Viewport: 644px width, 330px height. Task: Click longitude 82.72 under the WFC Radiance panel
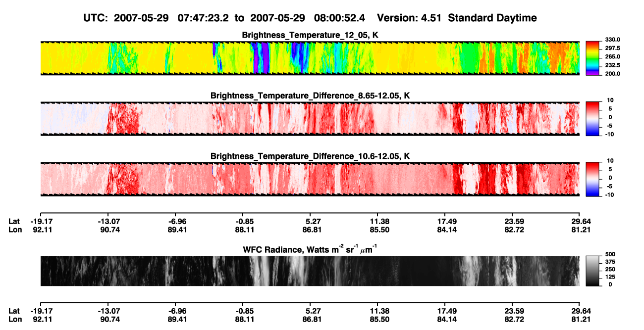point(513,320)
